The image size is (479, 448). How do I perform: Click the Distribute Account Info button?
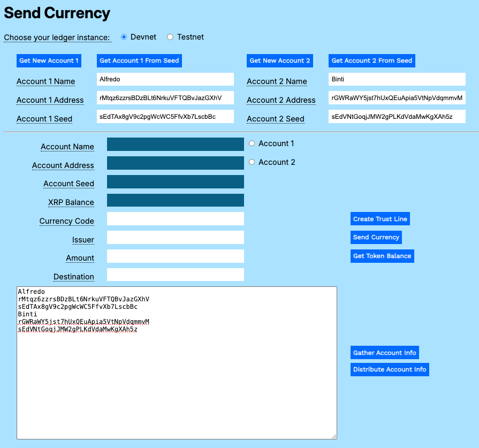(389, 369)
